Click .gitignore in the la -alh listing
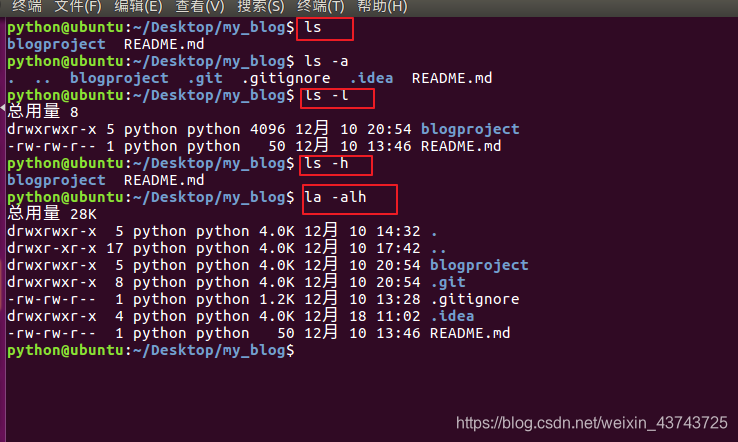Screen dimensions: 738x442 coord(474,299)
